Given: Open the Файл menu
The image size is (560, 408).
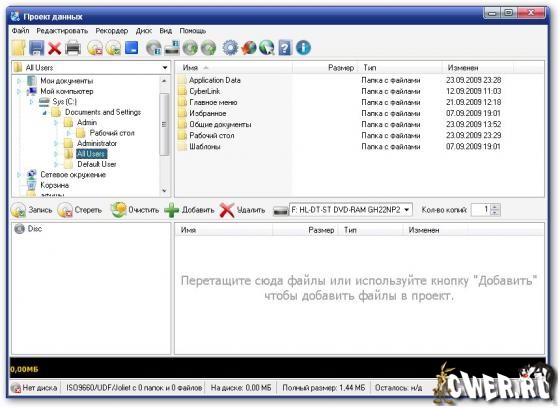Looking at the screenshot, I should click(20, 31).
